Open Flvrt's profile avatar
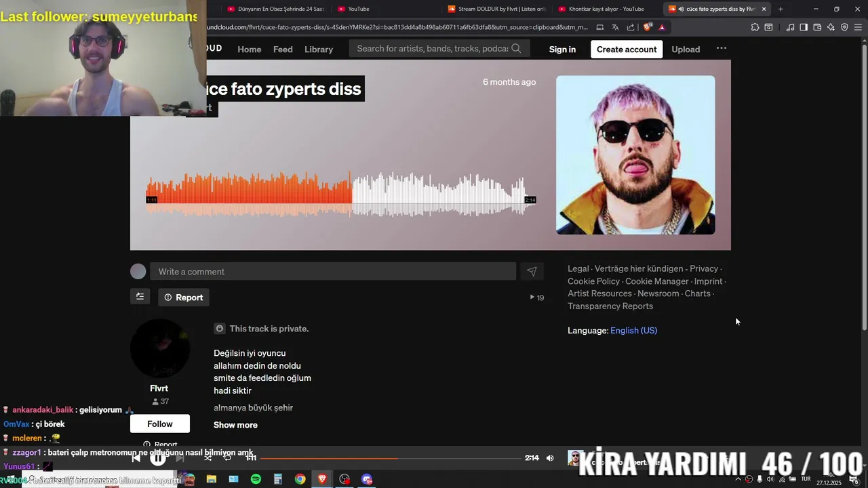 pos(160,348)
